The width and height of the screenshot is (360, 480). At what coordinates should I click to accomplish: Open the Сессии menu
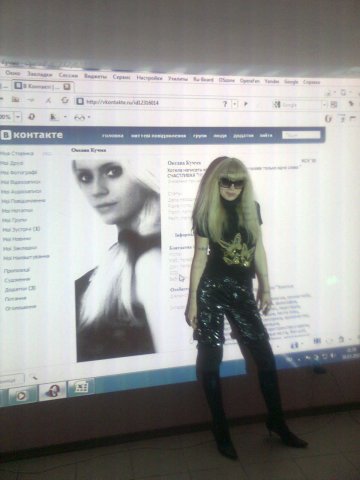(68, 75)
